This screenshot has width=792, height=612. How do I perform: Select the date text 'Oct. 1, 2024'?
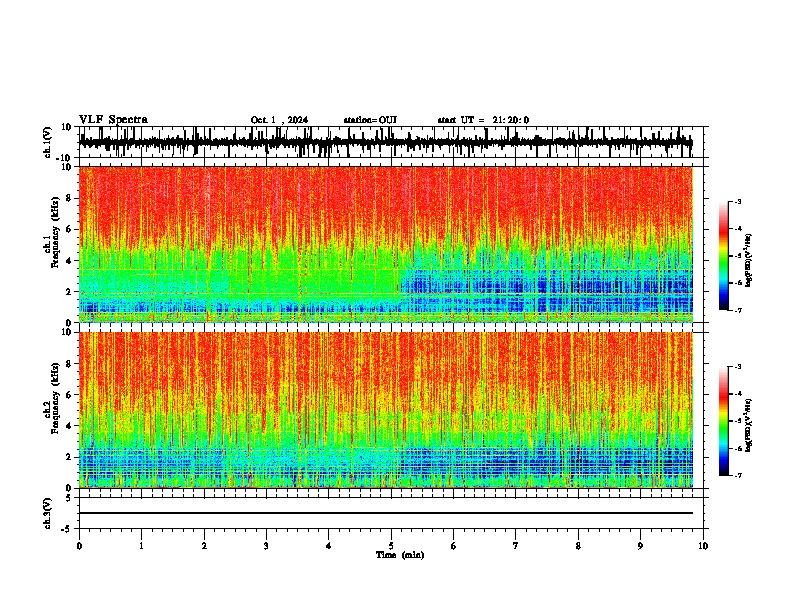(279, 120)
